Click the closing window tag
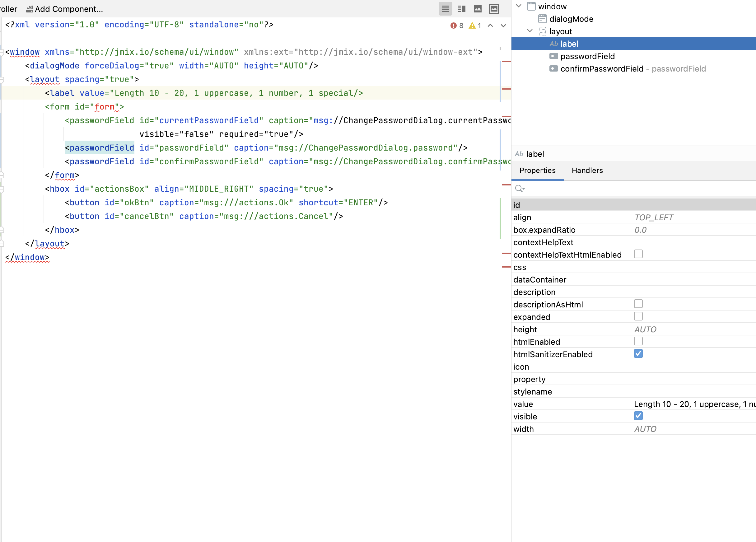Viewport: 756px width, 542px height. point(27,257)
